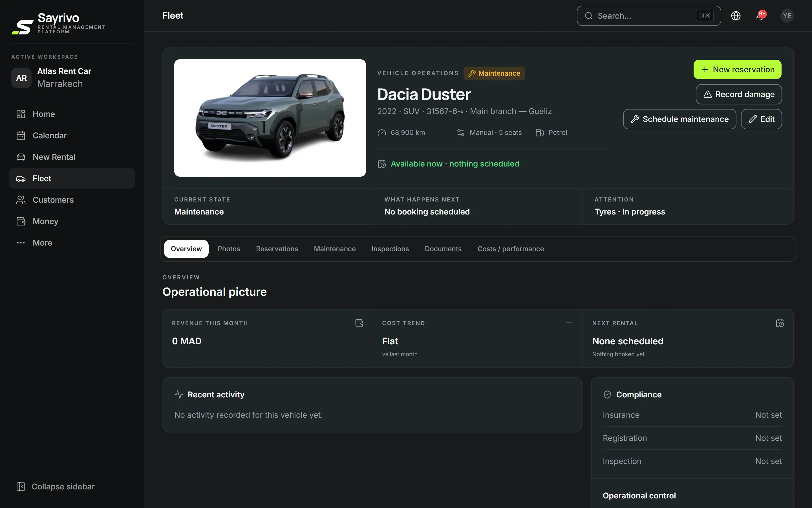Switch to the Reservations tab

[277, 249]
